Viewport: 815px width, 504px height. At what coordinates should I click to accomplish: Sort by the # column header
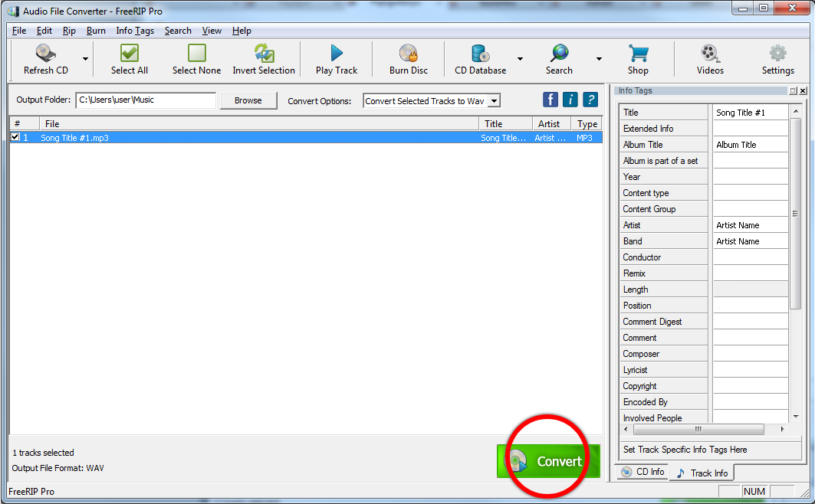(x=25, y=123)
